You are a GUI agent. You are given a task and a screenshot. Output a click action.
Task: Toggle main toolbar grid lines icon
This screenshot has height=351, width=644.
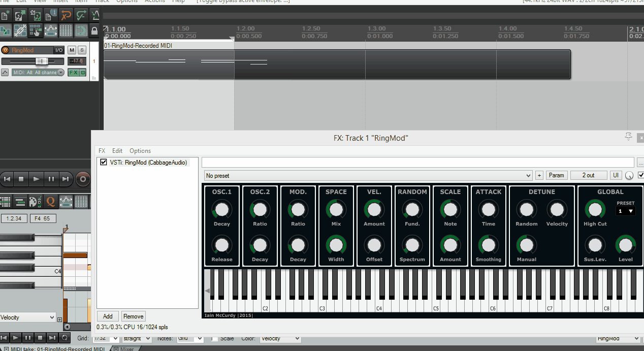pyautogui.click(x=66, y=30)
